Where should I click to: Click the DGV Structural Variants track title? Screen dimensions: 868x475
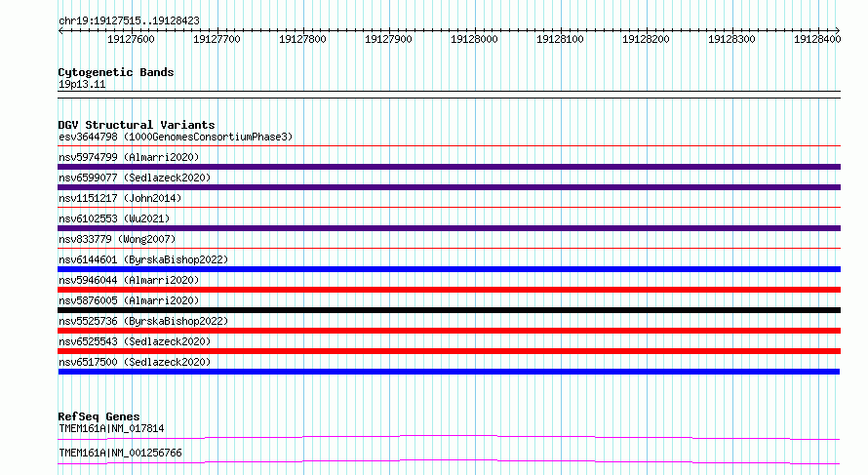(x=137, y=125)
